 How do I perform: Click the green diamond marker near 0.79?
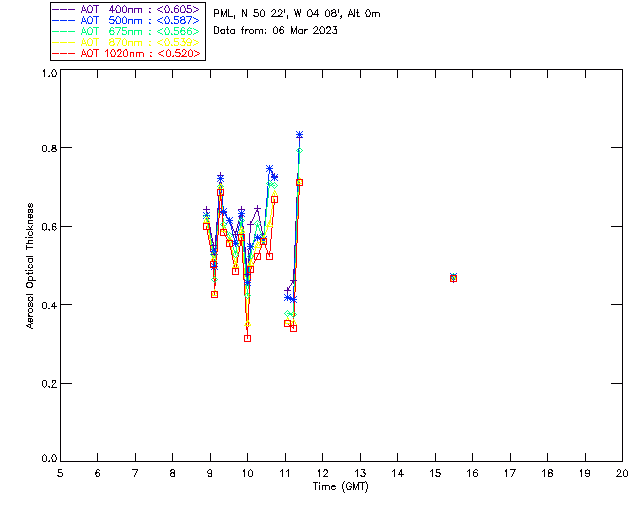299,151
